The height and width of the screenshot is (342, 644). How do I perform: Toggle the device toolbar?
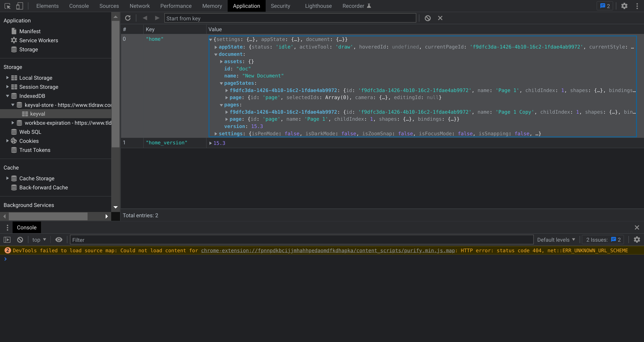tap(19, 6)
